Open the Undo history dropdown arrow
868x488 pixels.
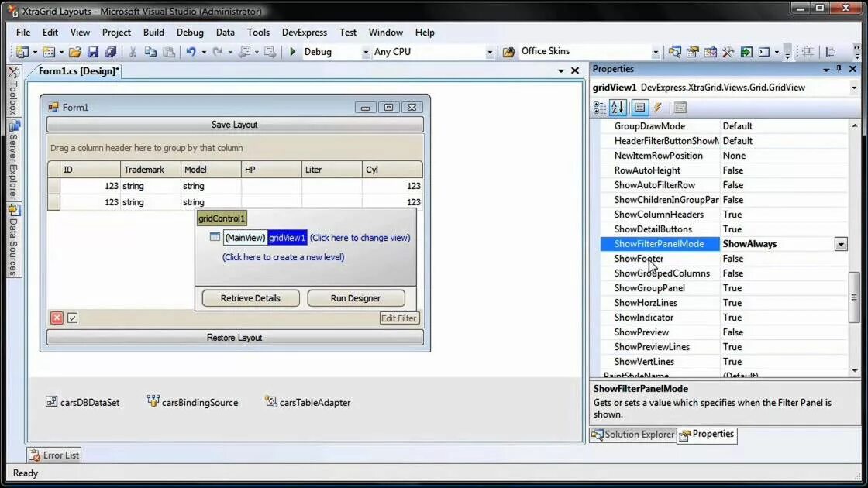204,52
